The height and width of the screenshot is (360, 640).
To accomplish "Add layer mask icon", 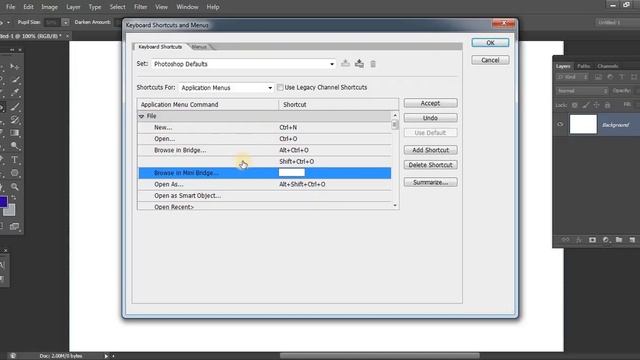I will click(x=592, y=240).
